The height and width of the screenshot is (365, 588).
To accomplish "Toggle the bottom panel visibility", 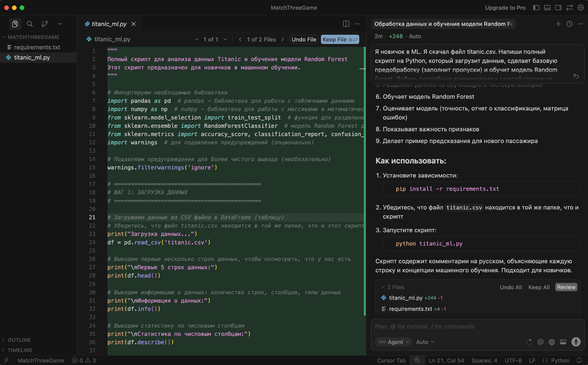I will tap(547, 7).
